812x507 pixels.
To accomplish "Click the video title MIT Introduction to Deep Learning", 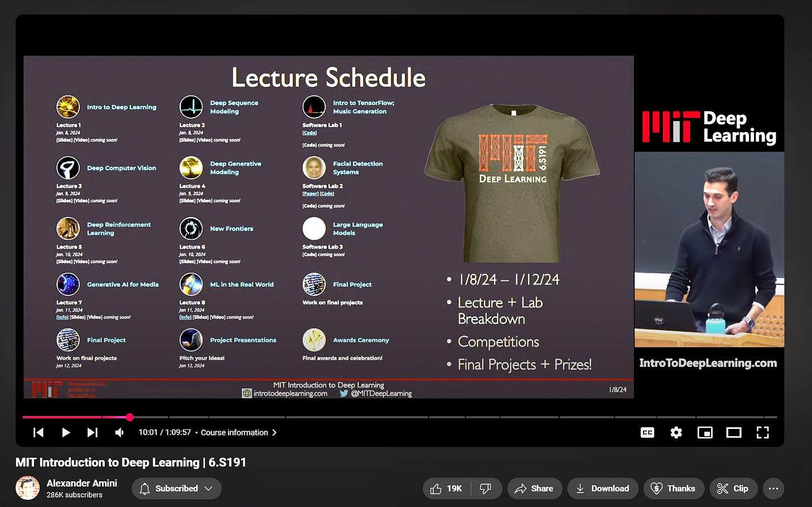I will [130, 462].
